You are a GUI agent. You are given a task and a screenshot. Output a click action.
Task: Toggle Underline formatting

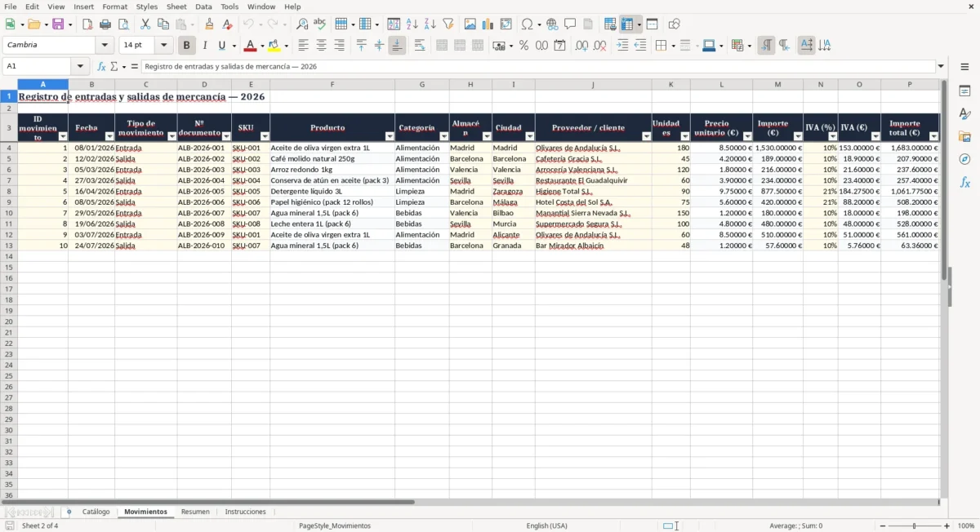[222, 46]
